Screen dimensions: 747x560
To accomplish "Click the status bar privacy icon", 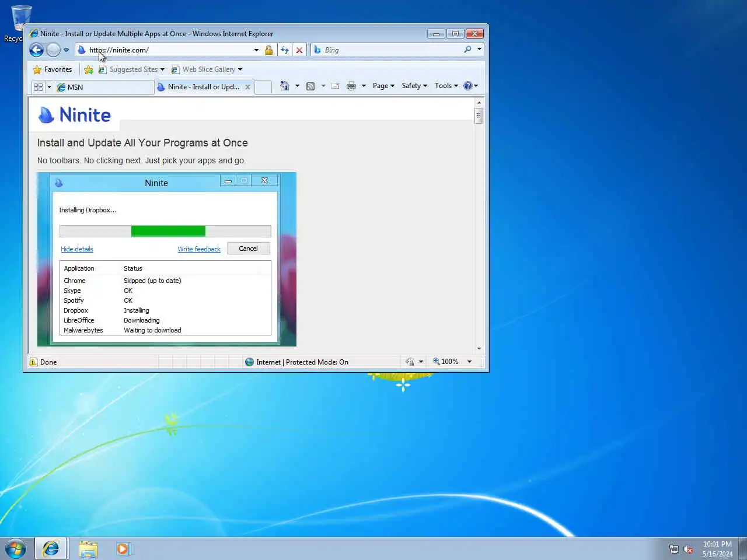I will (410, 362).
